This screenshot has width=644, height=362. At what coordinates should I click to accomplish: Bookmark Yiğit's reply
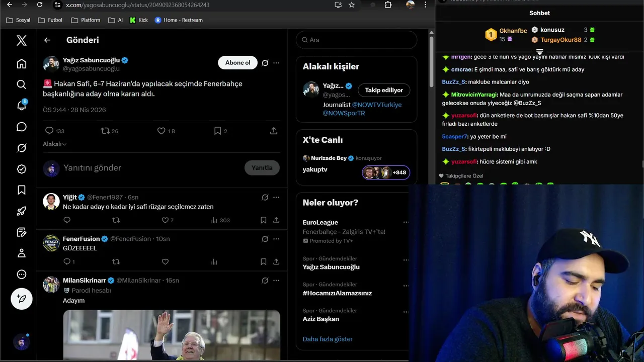click(264, 220)
